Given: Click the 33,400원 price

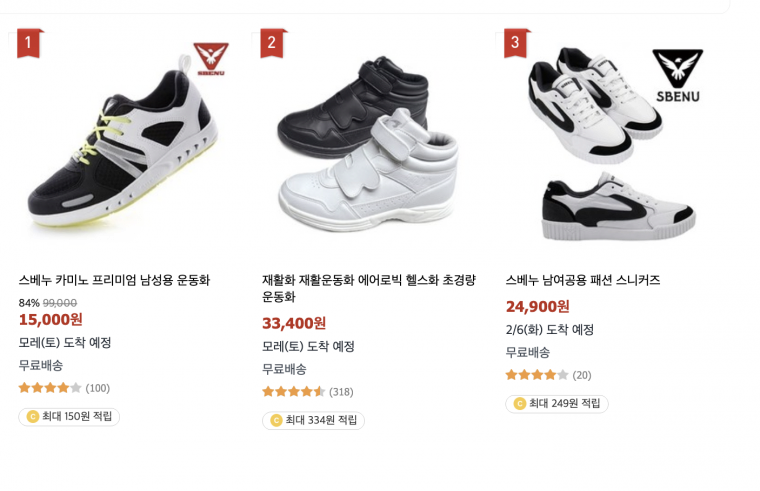Looking at the screenshot, I should pos(294,323).
